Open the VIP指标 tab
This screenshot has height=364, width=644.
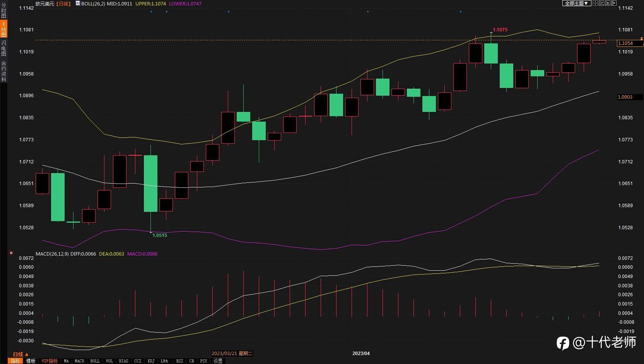click(50, 361)
